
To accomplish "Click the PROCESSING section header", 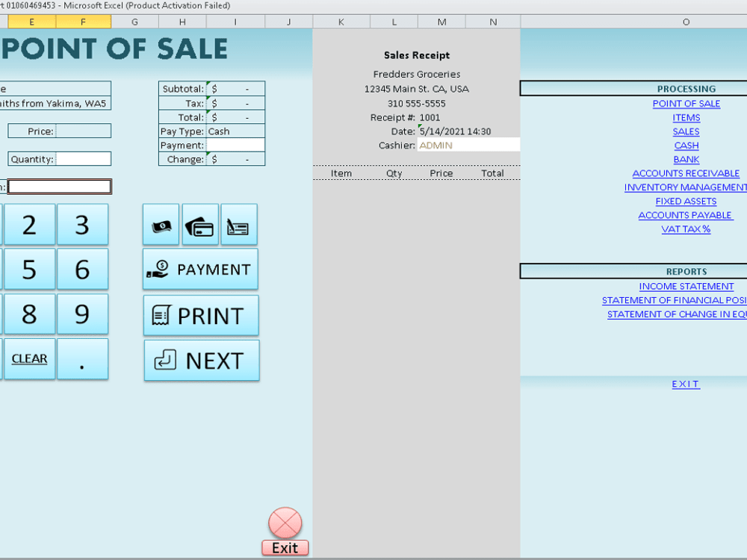I will coord(686,88).
